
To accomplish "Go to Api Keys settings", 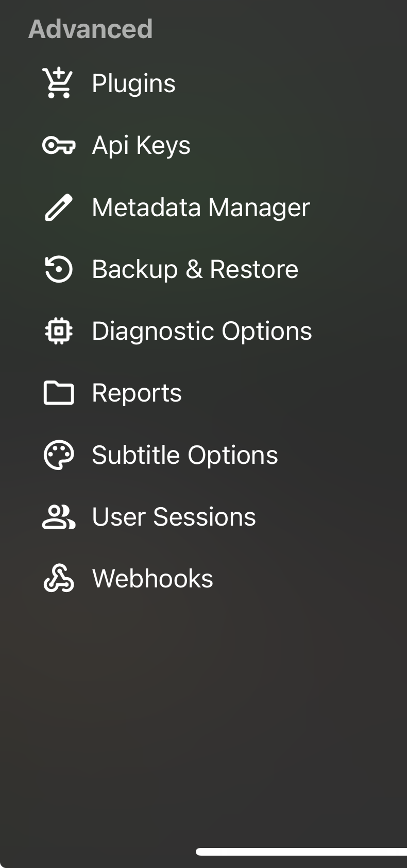I will pyautogui.click(x=141, y=145).
